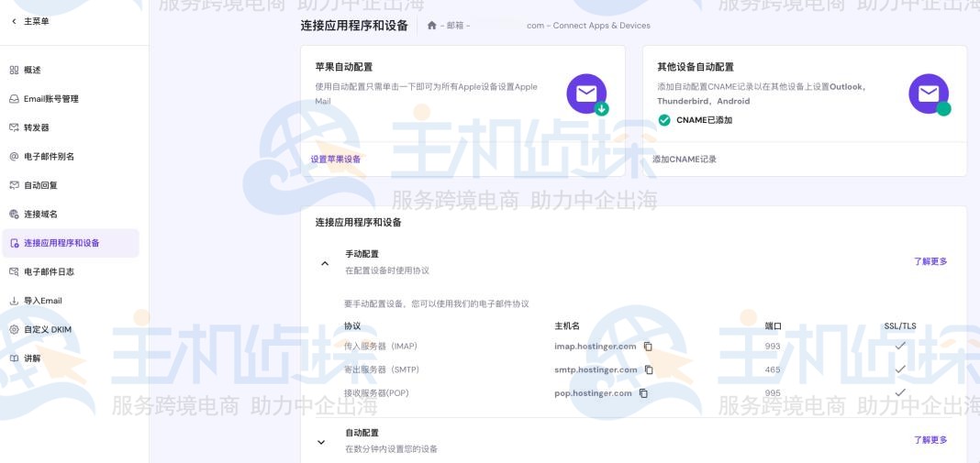Click smtp.hostinger.com hostname text
The height and width of the screenshot is (463, 980).
(596, 369)
